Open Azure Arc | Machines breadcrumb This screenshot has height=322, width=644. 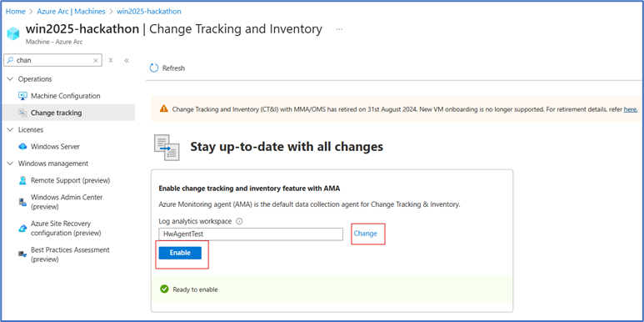click(71, 12)
